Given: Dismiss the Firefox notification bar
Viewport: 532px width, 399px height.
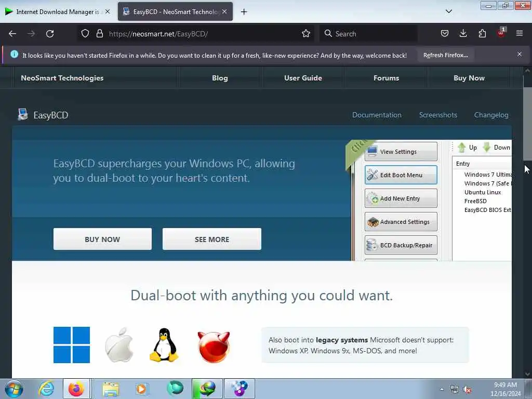Looking at the screenshot, I should click(x=520, y=54).
